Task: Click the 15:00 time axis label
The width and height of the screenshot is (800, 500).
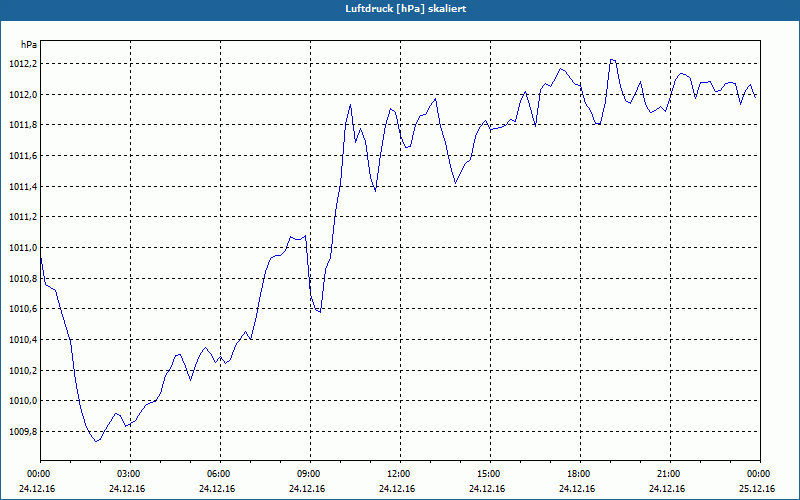Action: (x=490, y=474)
